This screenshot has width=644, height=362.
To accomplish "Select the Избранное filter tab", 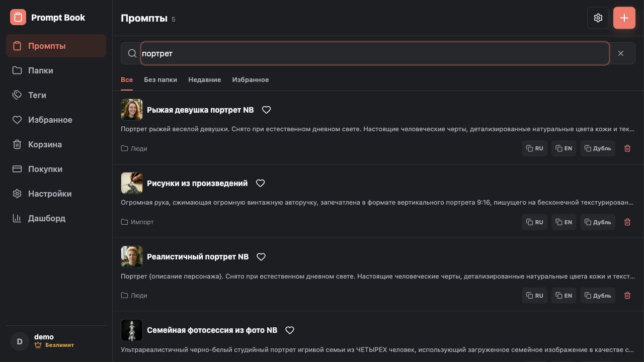I will point(251,79).
